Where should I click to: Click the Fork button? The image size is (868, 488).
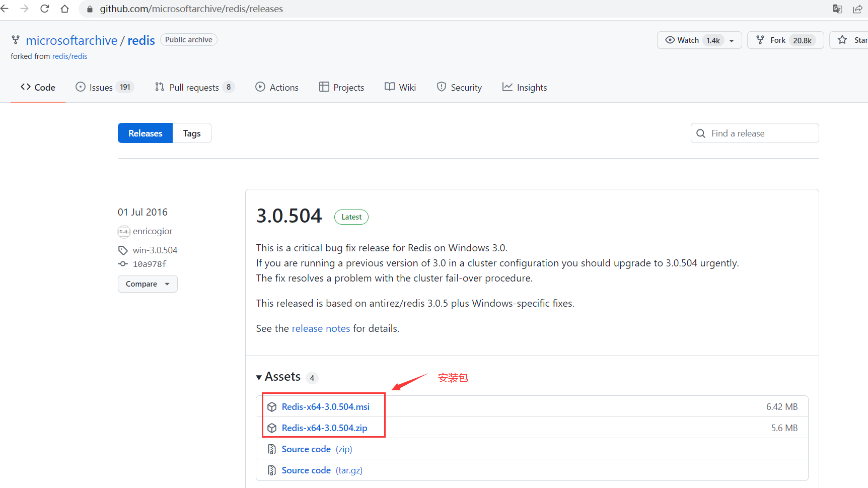click(x=785, y=40)
